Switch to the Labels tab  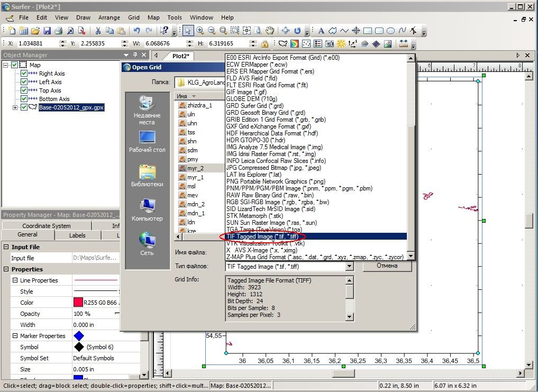click(77, 235)
